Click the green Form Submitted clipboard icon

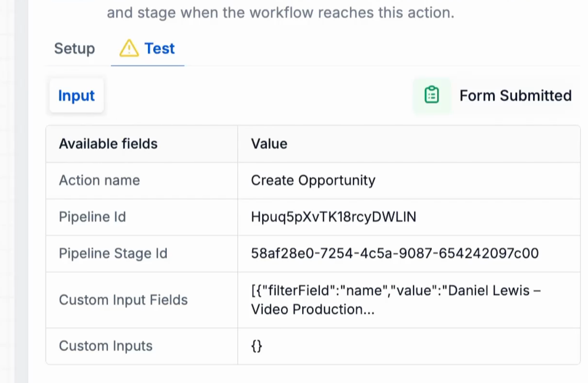(432, 95)
